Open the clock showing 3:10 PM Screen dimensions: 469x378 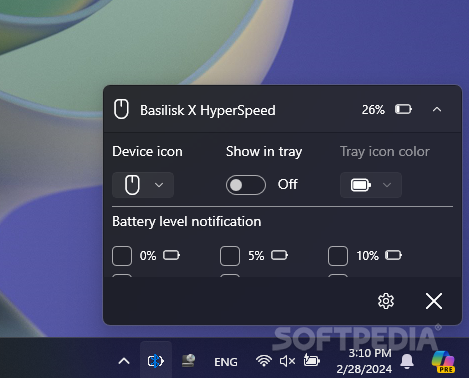pyautogui.click(x=364, y=361)
